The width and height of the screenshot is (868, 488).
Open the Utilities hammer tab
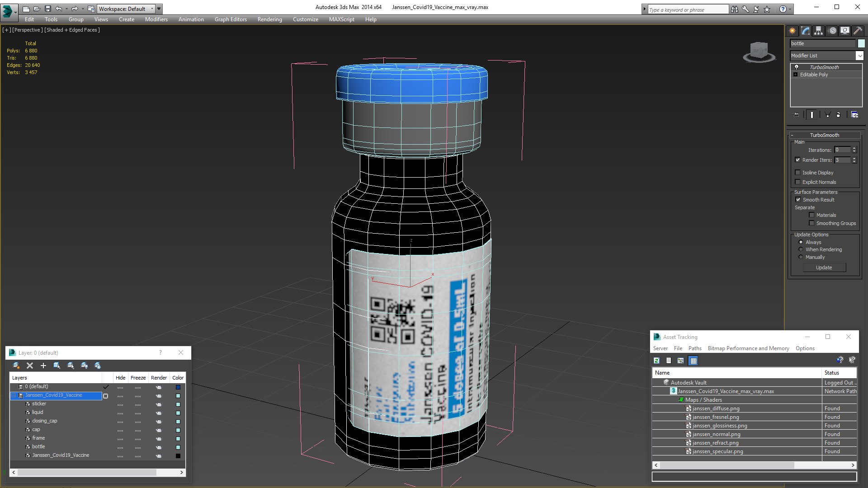click(x=858, y=31)
